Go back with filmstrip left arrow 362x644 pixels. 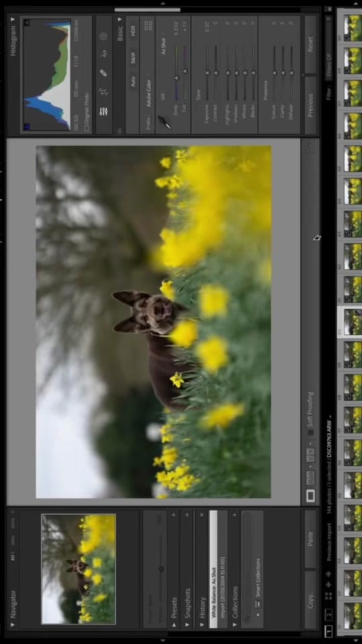[x=328, y=584]
